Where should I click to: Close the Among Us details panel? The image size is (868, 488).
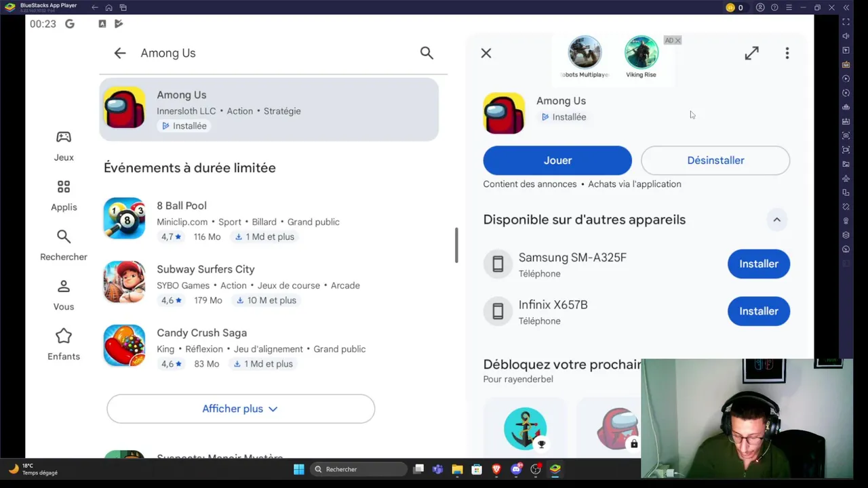click(486, 53)
